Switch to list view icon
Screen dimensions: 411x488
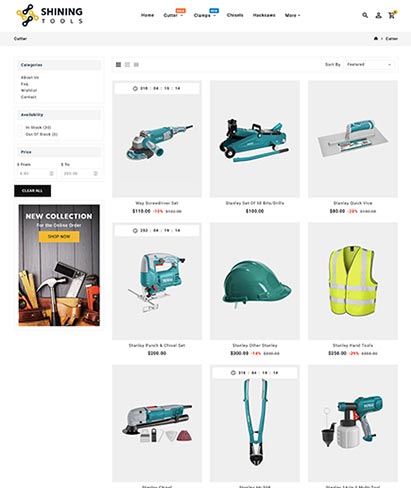tap(136, 65)
